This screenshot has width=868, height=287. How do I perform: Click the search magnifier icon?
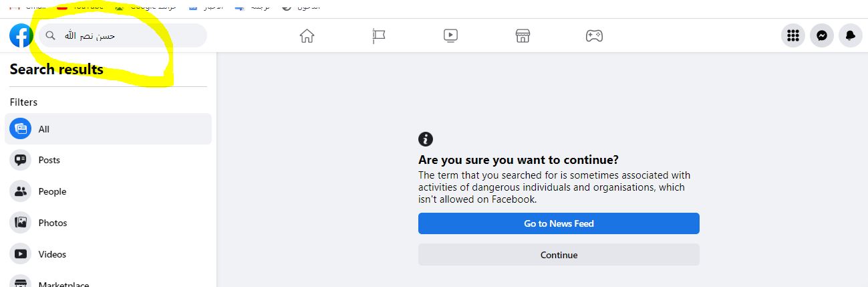point(50,35)
